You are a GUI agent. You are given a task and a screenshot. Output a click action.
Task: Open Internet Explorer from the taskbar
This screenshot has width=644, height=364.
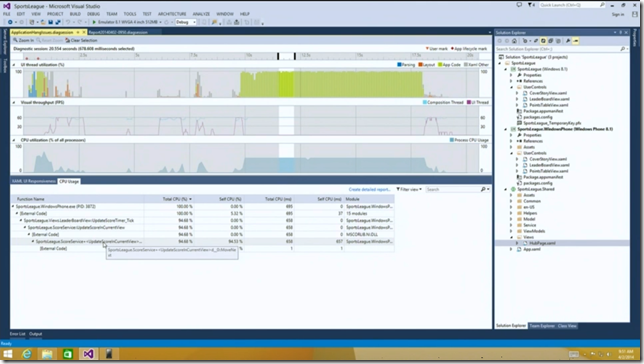point(27,354)
